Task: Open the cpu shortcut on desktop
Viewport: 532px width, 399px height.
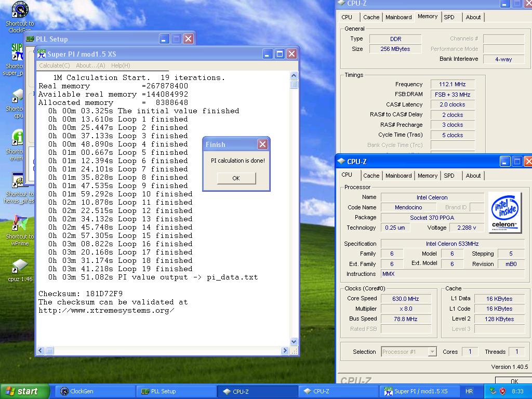Action: point(17,95)
